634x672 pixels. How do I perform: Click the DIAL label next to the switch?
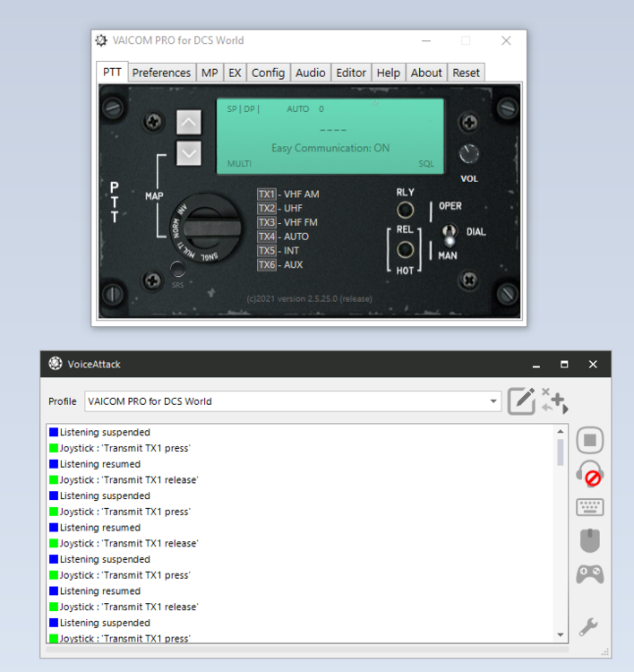point(475,232)
